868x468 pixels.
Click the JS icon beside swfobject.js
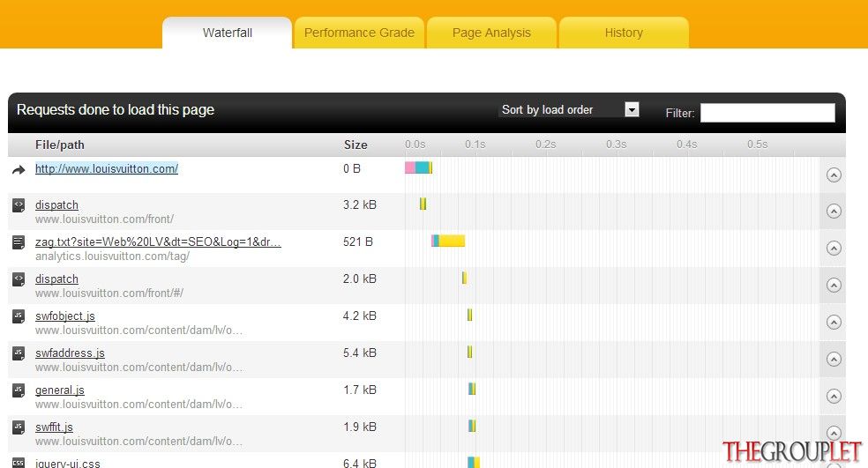click(x=19, y=316)
